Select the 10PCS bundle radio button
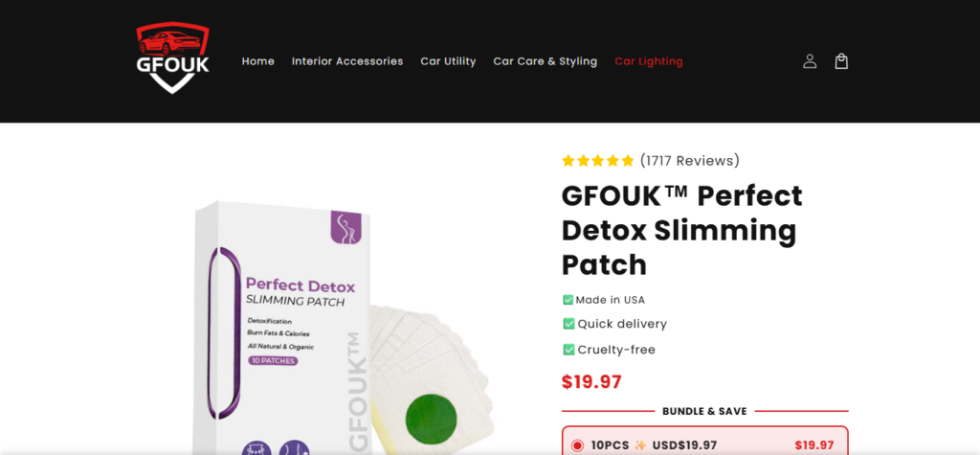980x455 pixels. pyautogui.click(x=577, y=445)
